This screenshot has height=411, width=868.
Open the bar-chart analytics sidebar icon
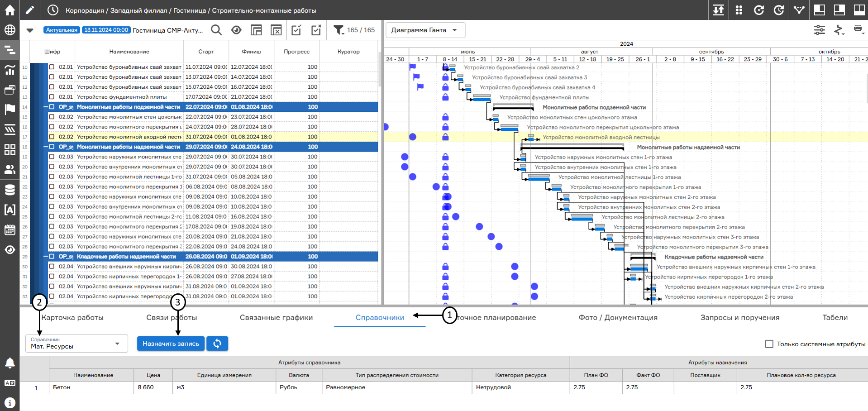tap(10, 70)
